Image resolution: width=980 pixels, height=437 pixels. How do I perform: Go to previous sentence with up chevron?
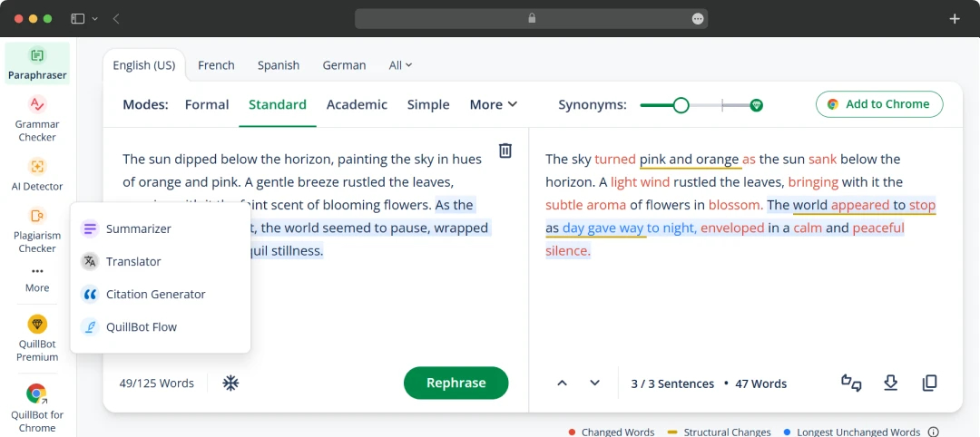[562, 383]
